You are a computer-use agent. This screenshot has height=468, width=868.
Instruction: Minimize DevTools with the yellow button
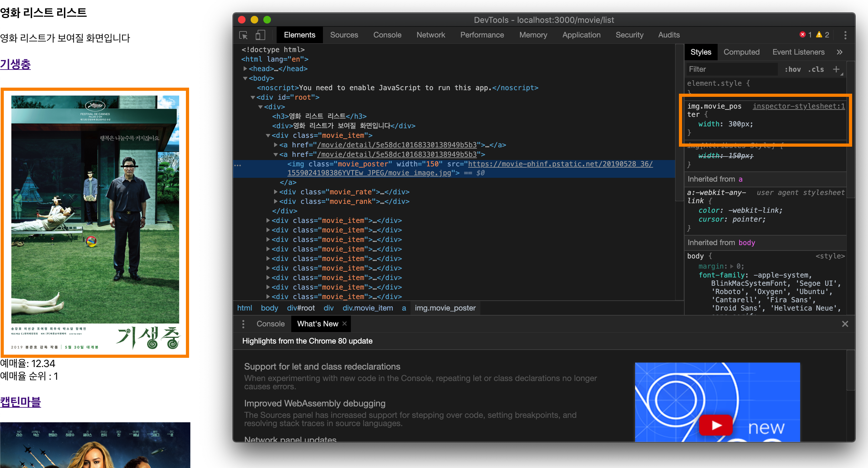click(x=254, y=20)
